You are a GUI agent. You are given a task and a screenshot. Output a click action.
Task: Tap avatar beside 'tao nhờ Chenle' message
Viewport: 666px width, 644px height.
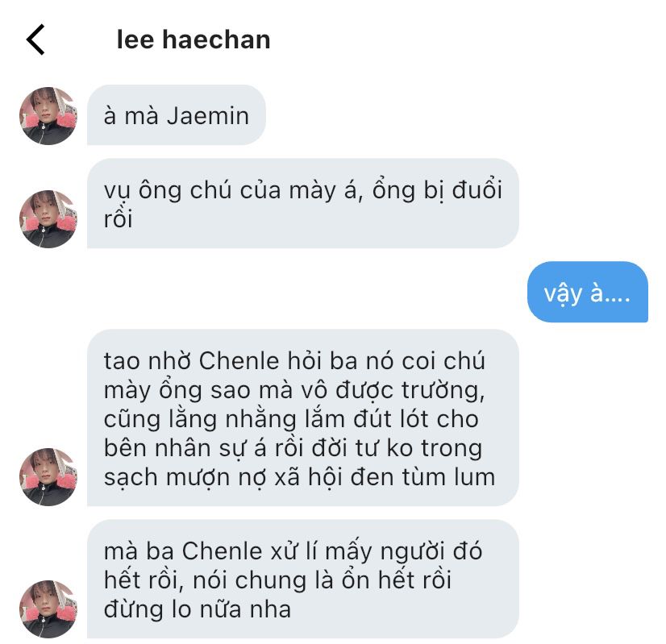point(48,476)
